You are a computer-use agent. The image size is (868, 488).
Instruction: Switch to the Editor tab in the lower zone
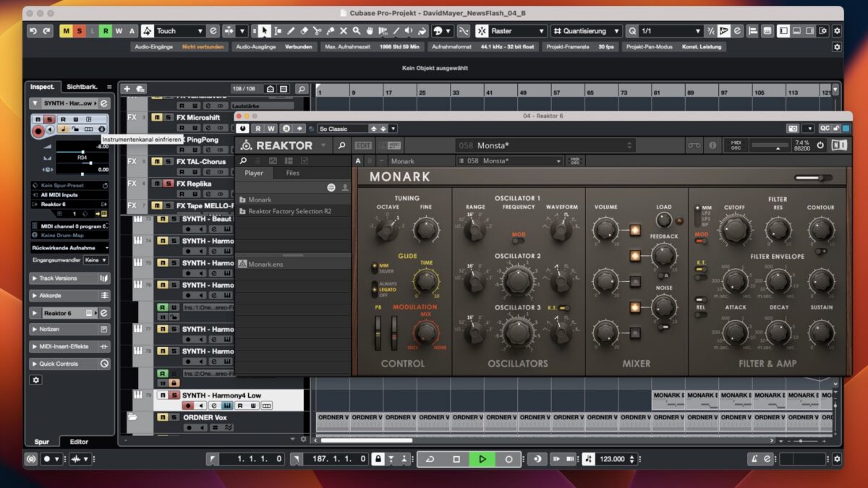[x=77, y=441]
